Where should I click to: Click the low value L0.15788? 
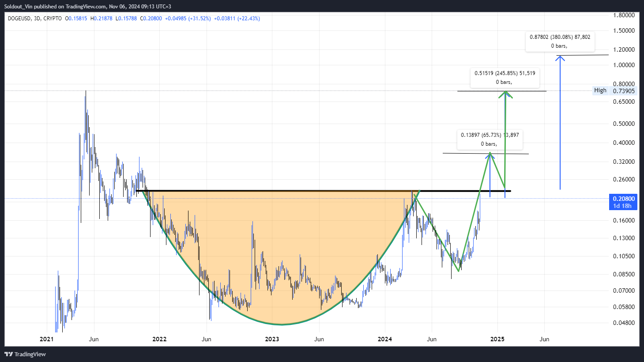click(126, 19)
